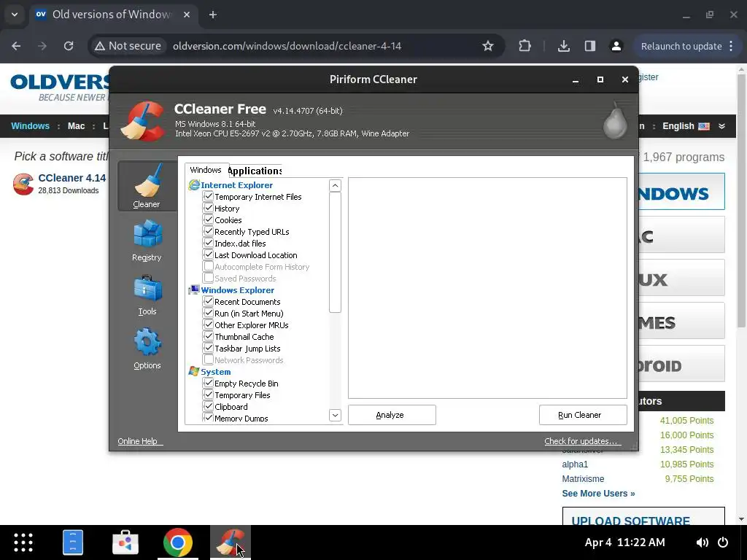The height and width of the screenshot is (560, 747).
Task: Open Chrome three-dot menu
Action: coord(731,46)
